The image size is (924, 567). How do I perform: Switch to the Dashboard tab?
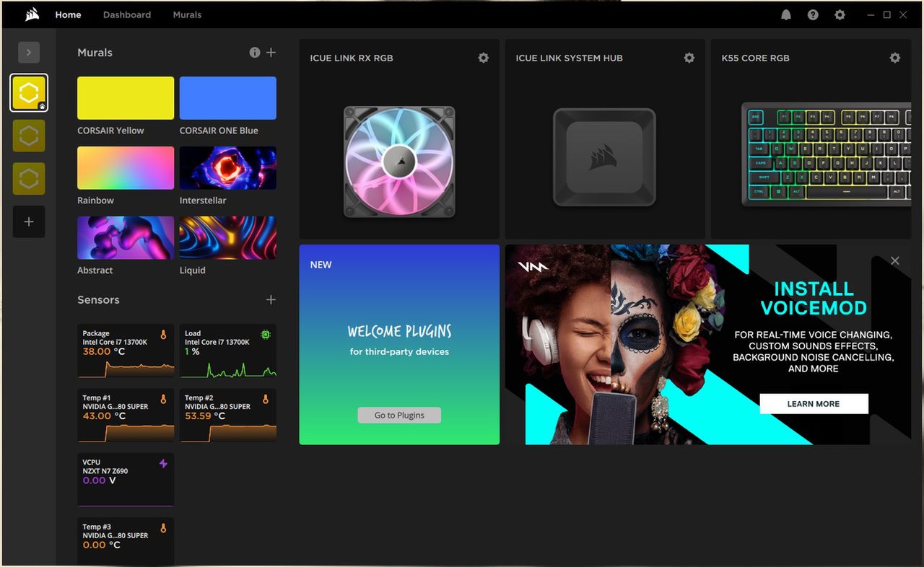tap(127, 14)
